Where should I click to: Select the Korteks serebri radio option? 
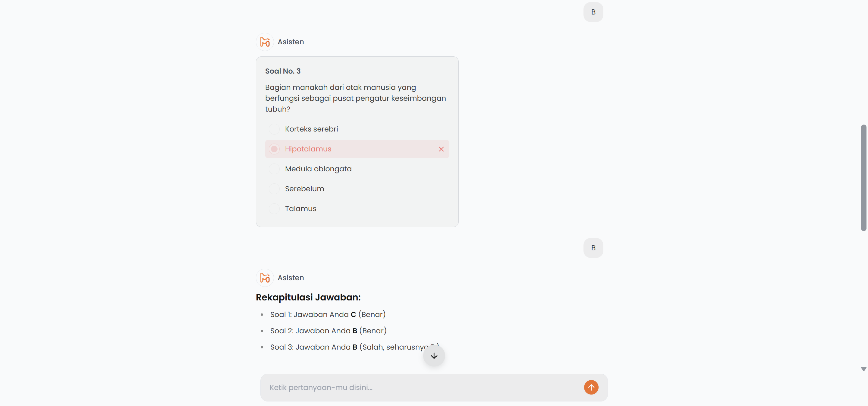(x=274, y=129)
